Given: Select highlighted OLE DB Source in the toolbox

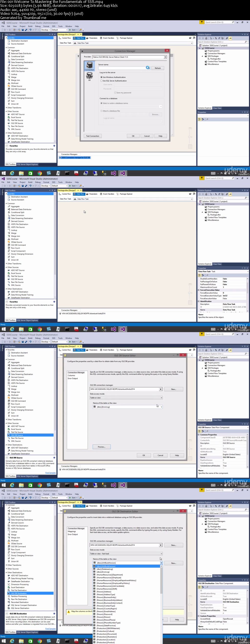Looking at the screenshot, I should 30,435.
